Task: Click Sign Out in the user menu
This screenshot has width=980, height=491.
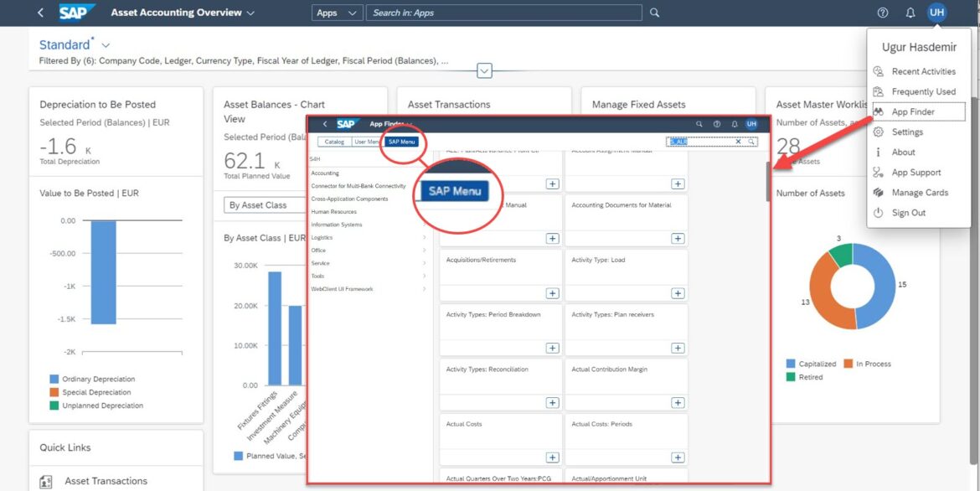Action: [908, 213]
